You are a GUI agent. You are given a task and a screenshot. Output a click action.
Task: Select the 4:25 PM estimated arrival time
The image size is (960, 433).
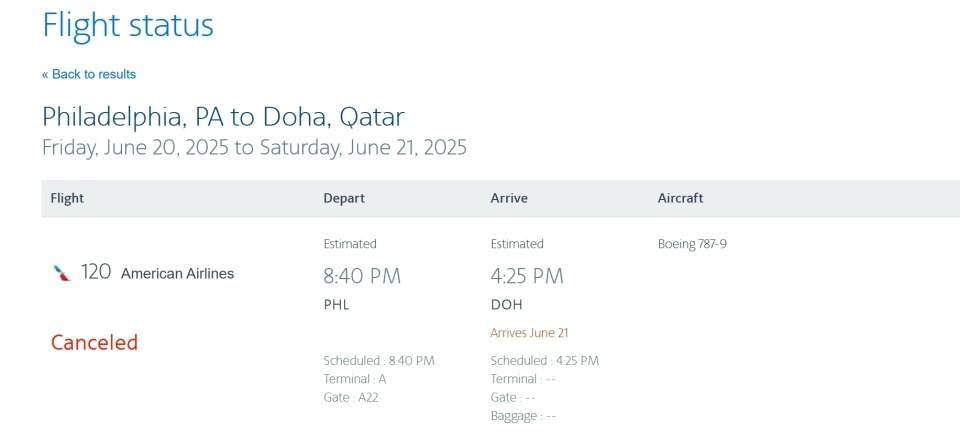click(527, 276)
